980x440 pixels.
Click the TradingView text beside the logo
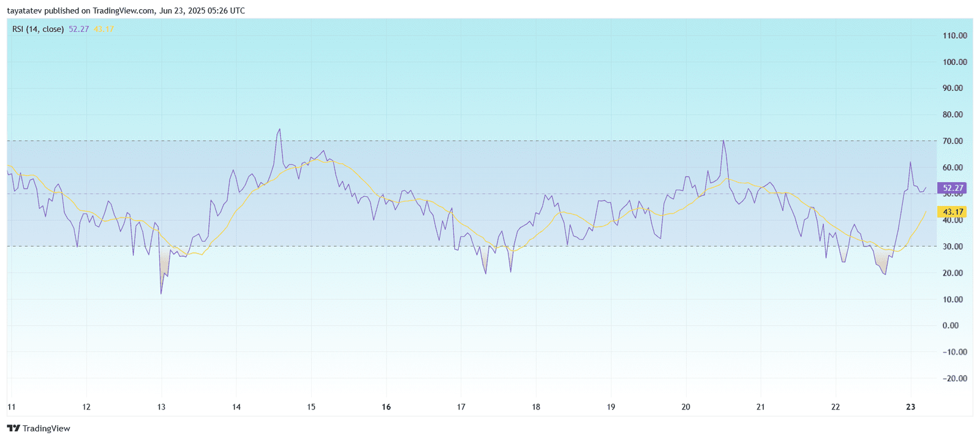(x=47, y=428)
